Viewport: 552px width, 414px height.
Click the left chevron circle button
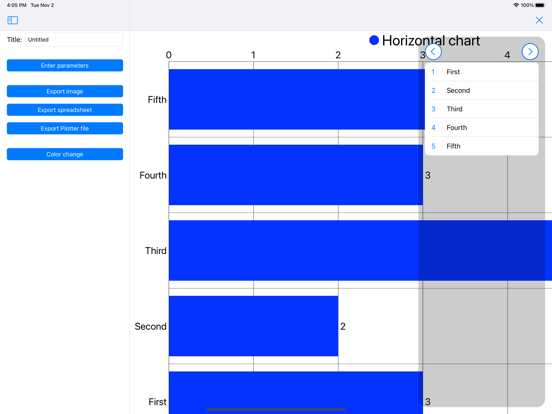click(x=433, y=52)
